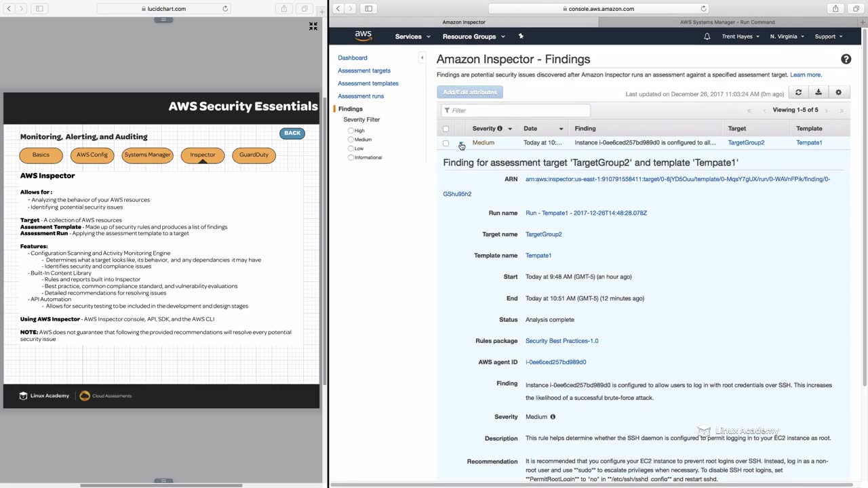Collapse the expanded Medium finding row
Viewport: 868px width, 488px height.
pos(461,144)
